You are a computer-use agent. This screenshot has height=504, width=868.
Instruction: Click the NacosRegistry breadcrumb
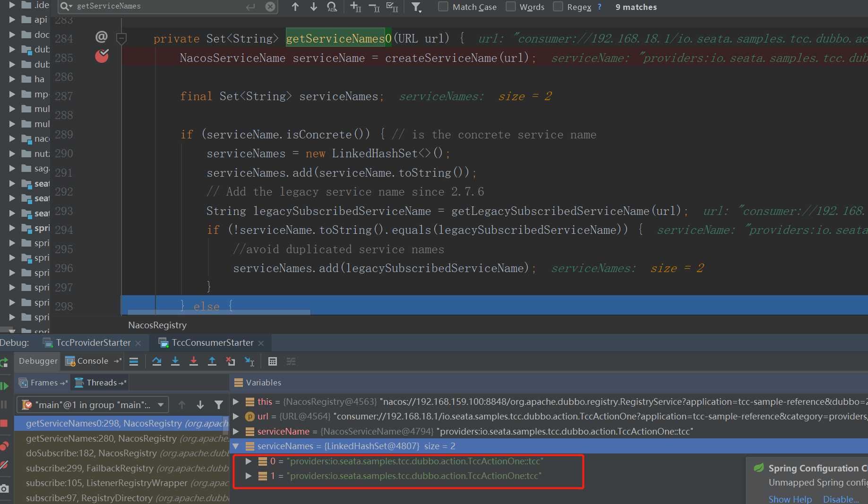[x=157, y=325]
